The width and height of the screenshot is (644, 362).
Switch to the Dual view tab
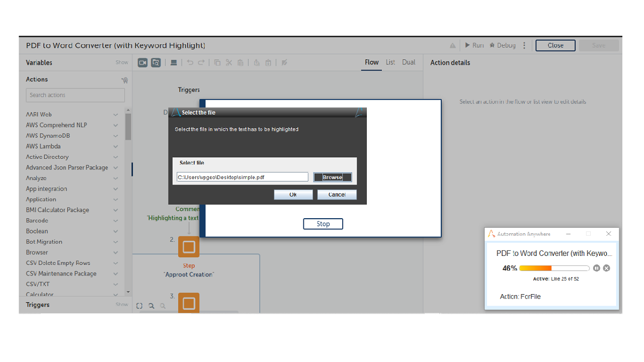click(409, 62)
